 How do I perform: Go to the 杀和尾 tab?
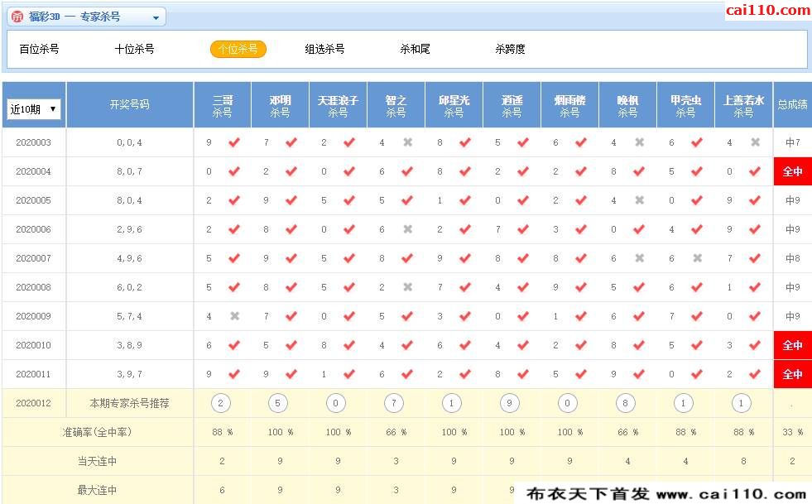pos(415,49)
